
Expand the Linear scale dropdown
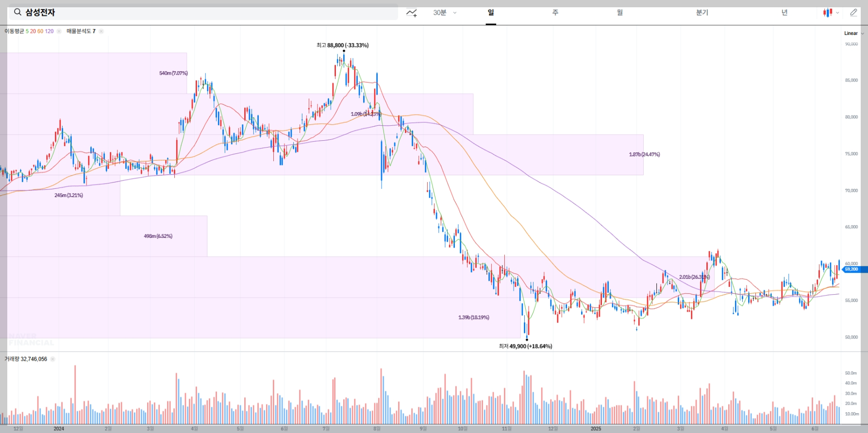coord(854,33)
